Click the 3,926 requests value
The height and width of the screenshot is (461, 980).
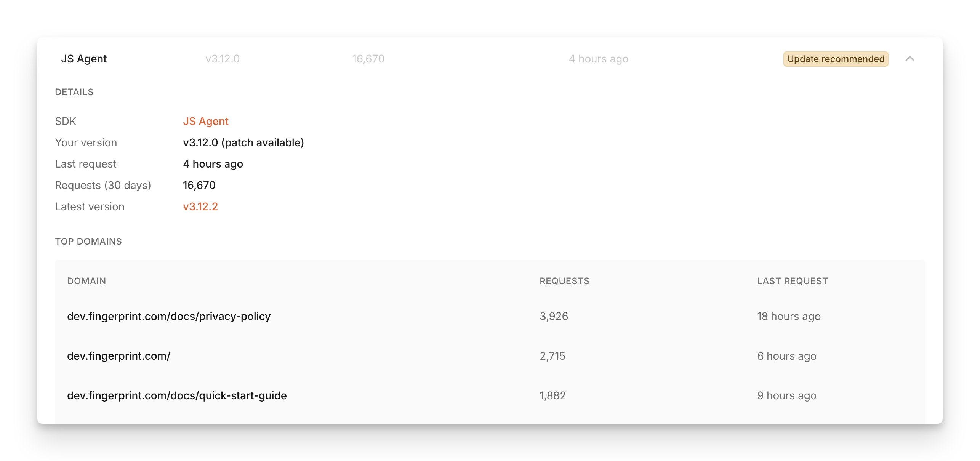(x=554, y=316)
